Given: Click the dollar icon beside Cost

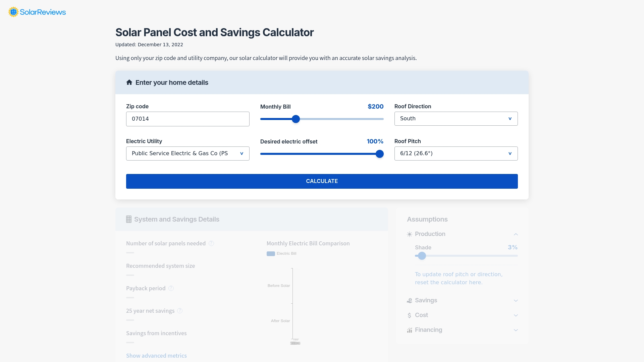Looking at the screenshot, I should pos(409,315).
